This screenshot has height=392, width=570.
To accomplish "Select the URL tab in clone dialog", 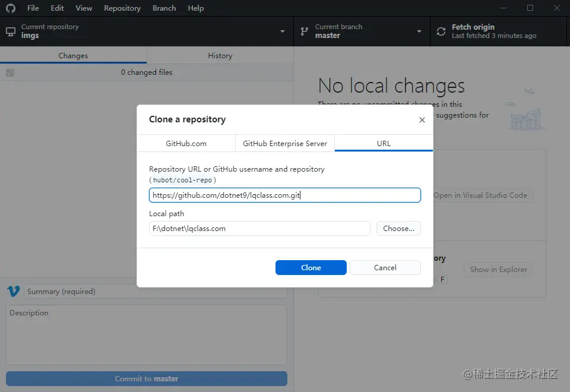I will (x=384, y=143).
